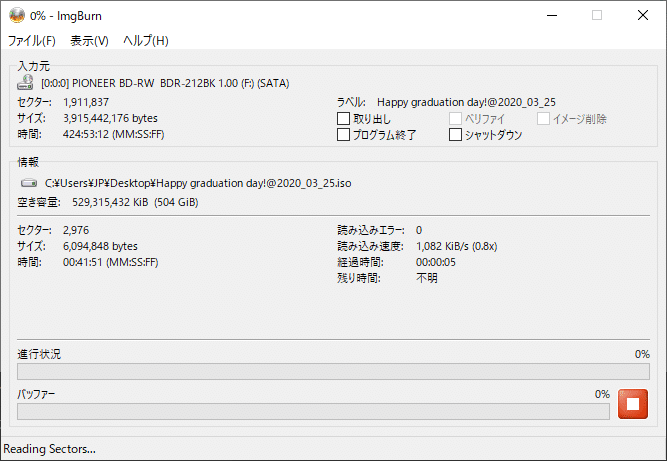Image resolution: width=667 pixels, height=461 pixels.
Task: Click the バッファー buffer bar
Action: pos(314,411)
